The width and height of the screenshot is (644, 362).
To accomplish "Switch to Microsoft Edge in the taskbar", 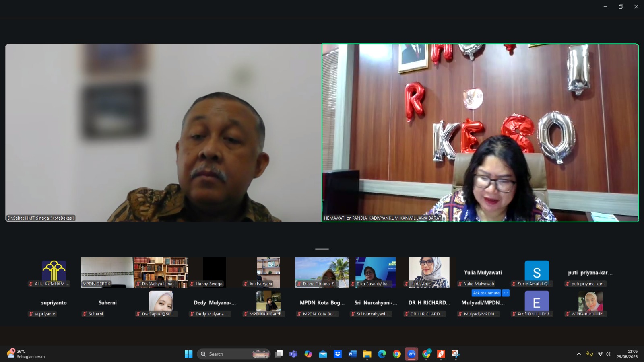I will tap(382, 354).
